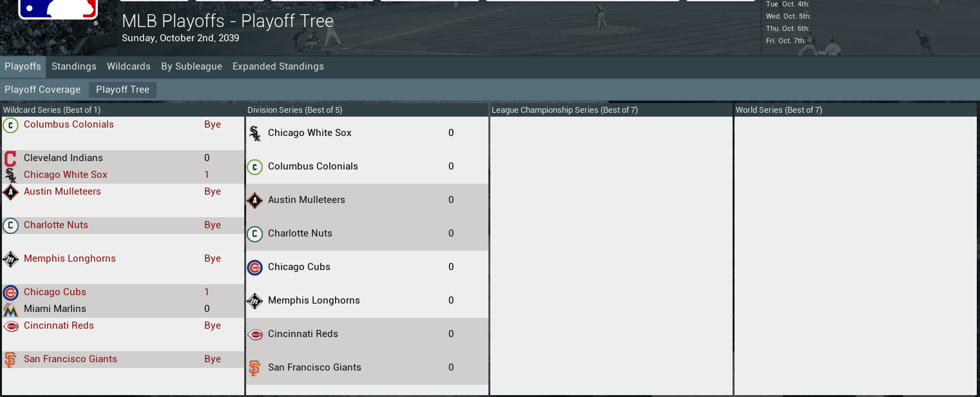
Task: Click Cincinnati Reds logo in Division Series
Action: [x=255, y=334]
